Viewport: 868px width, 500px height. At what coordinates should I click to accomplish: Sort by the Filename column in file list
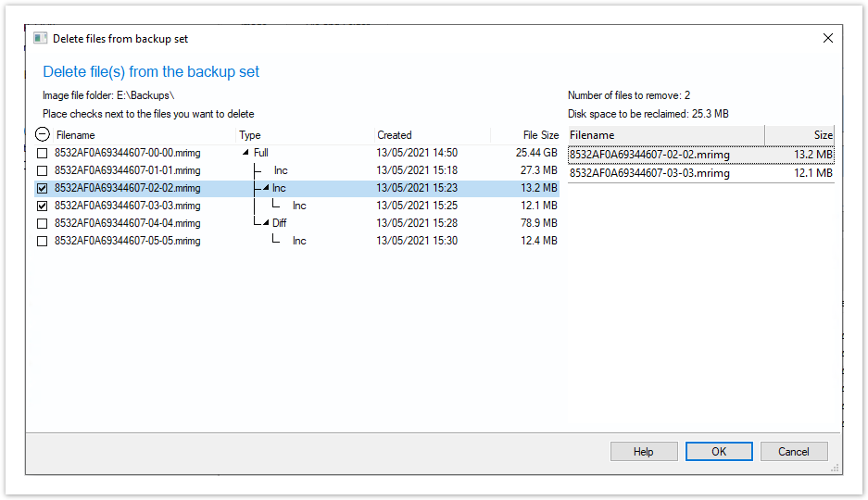click(x=75, y=135)
